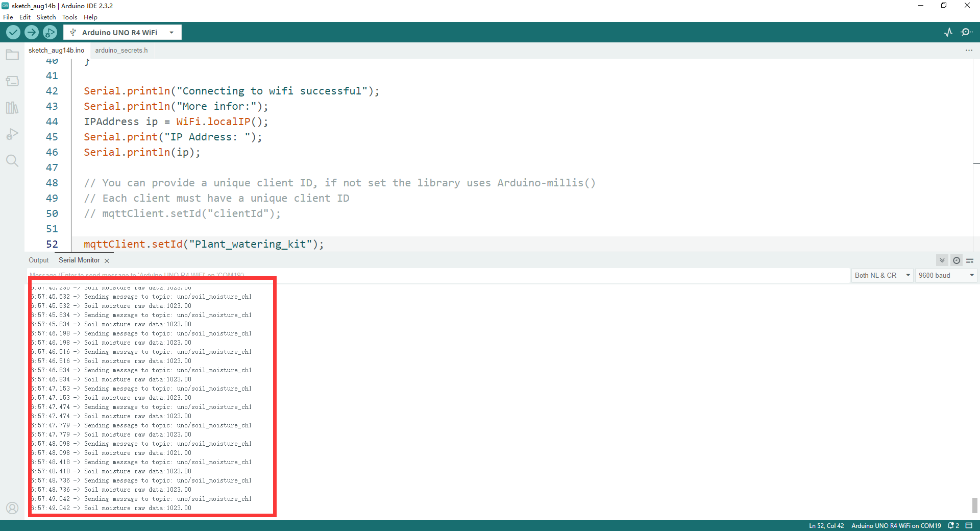
Task: Click line number 44 in gutter
Action: (x=52, y=122)
